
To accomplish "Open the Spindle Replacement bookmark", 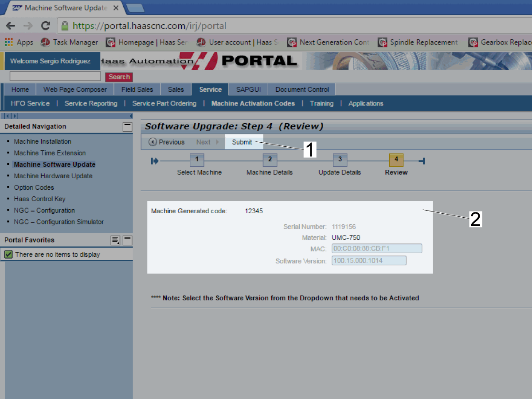I will 418,42.
